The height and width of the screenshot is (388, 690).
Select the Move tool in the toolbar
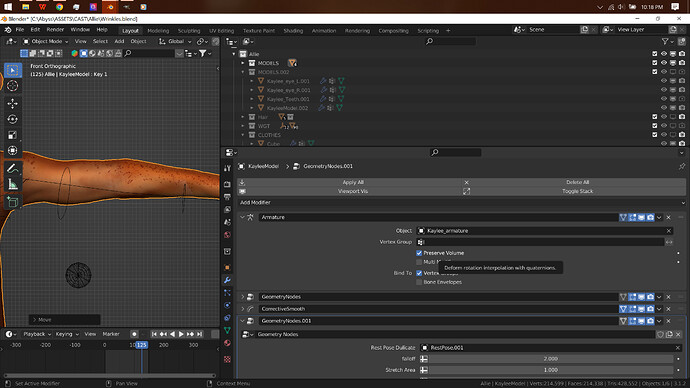click(12, 103)
